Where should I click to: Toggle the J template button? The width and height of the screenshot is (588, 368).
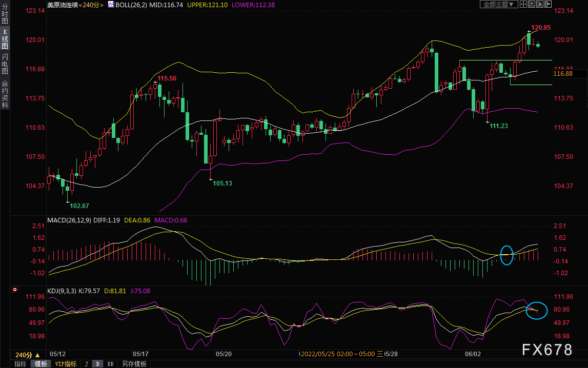click(87, 364)
